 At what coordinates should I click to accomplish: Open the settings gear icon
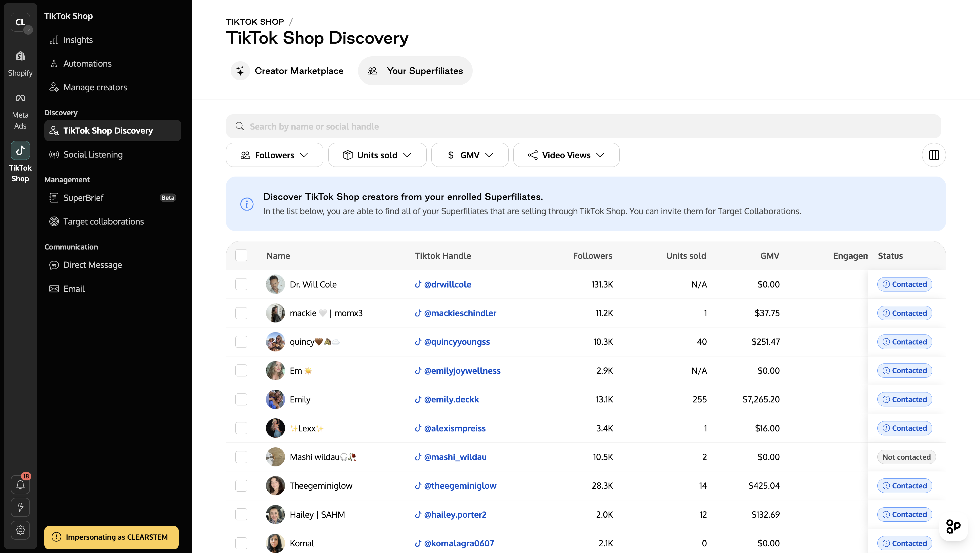[20, 530]
